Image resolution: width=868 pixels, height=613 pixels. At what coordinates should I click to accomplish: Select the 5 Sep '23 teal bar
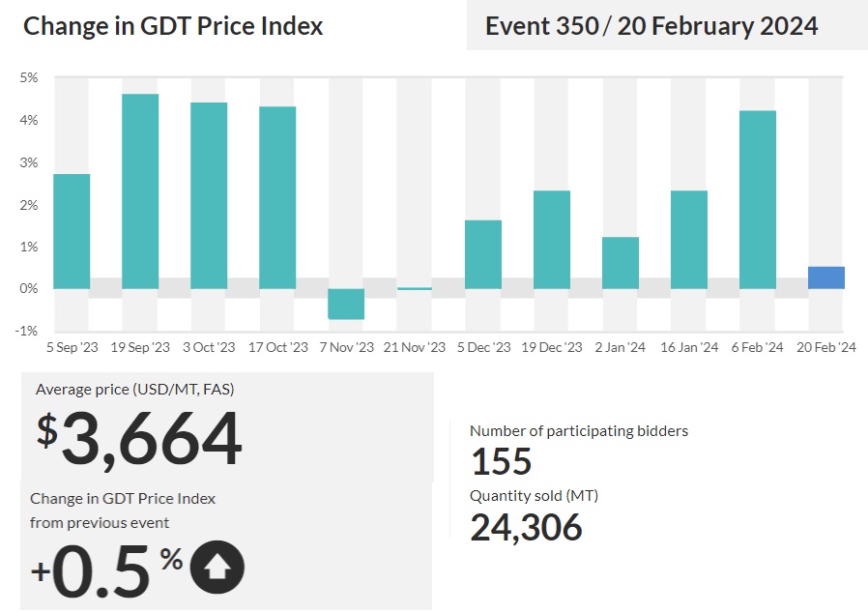tap(72, 231)
